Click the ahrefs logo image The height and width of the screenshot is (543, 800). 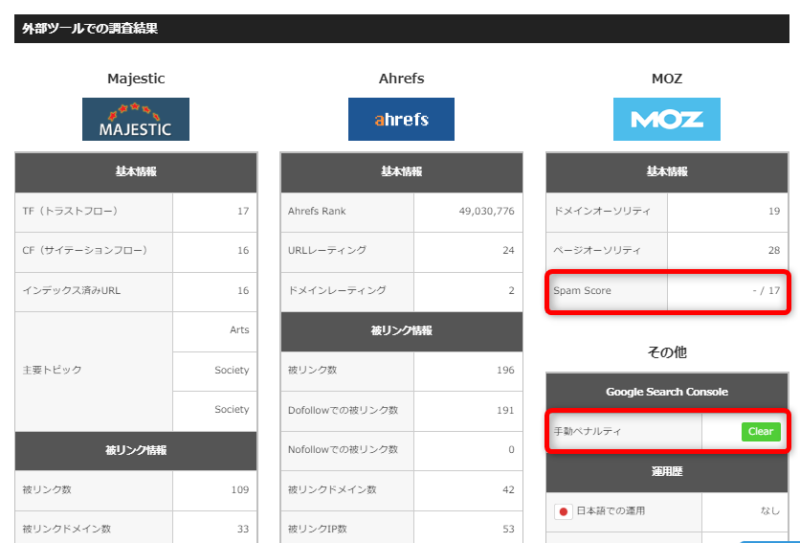(401, 119)
